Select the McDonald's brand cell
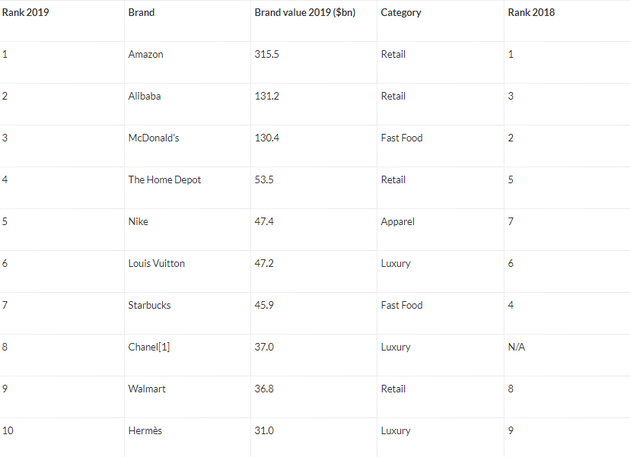This screenshot has height=457, width=630. click(150, 138)
